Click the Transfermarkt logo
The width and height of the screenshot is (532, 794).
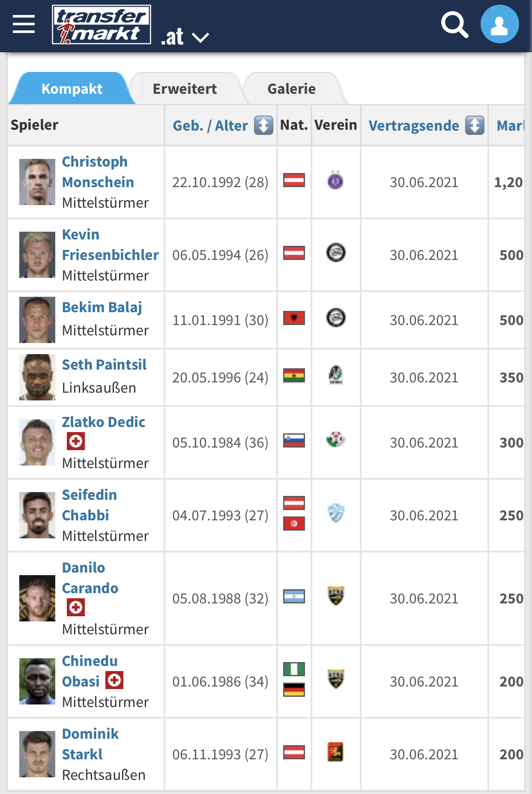pos(102,24)
